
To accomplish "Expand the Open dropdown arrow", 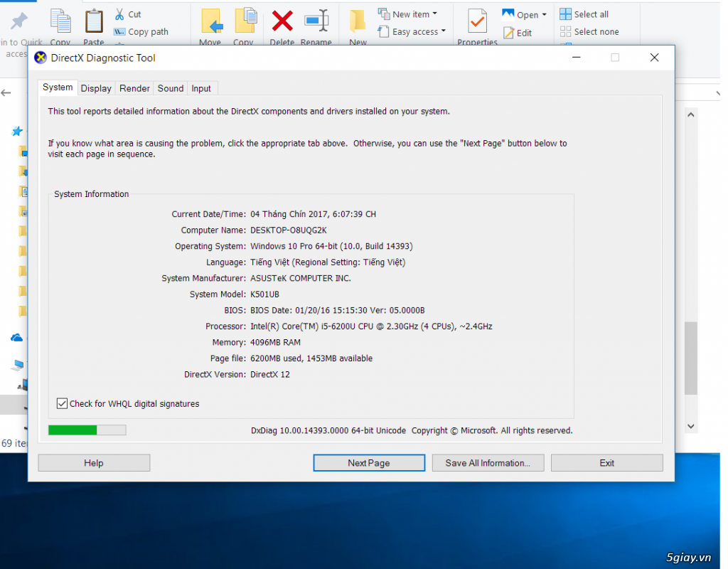I will point(544,14).
